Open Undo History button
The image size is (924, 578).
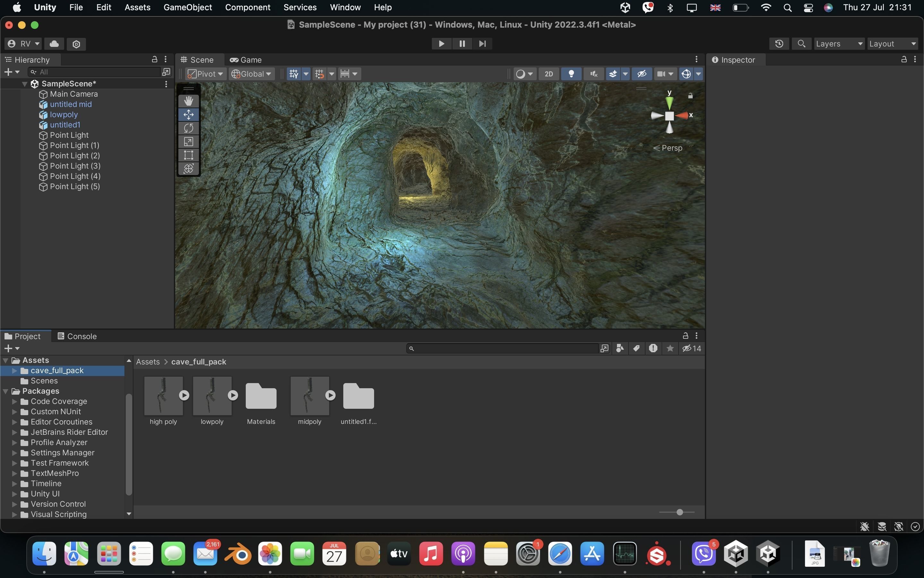(779, 44)
